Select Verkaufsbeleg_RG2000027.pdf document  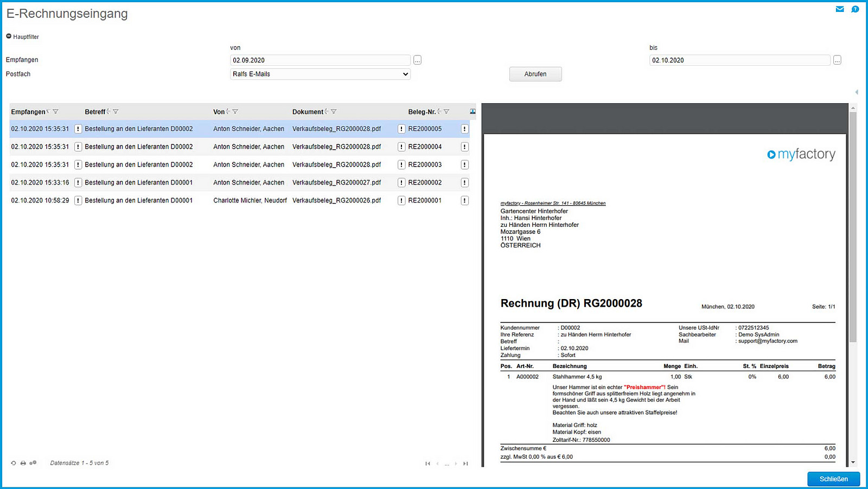pyautogui.click(x=336, y=183)
